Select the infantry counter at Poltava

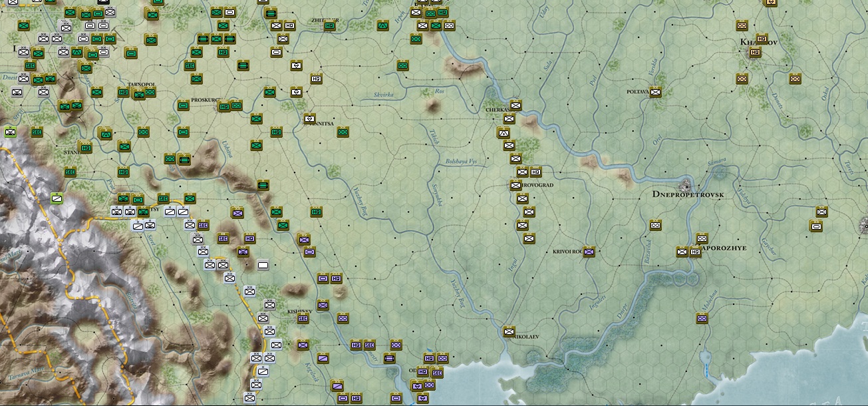click(655, 93)
